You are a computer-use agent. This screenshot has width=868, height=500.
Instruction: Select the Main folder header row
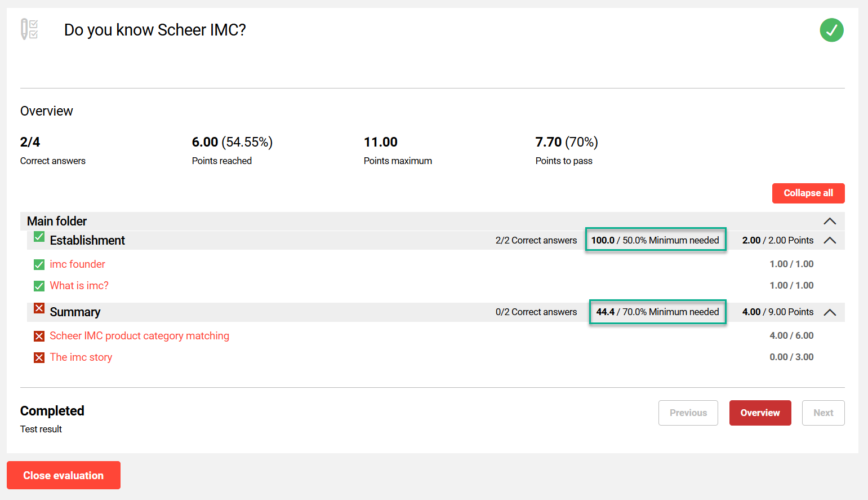[x=433, y=221]
